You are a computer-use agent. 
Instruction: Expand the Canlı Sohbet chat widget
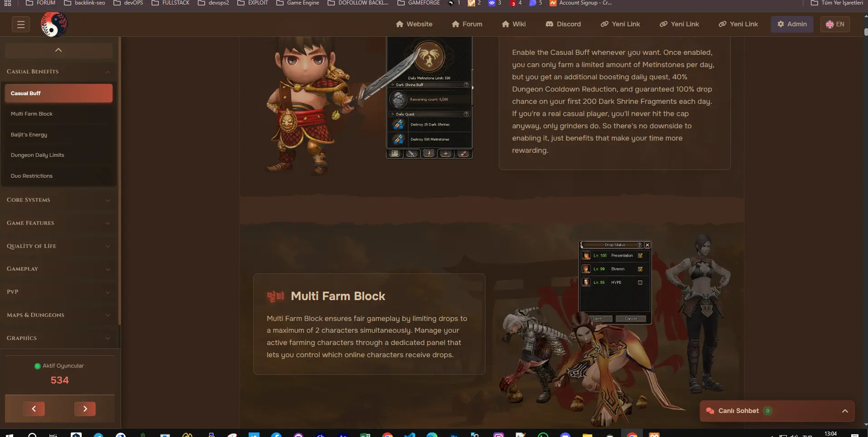845,411
